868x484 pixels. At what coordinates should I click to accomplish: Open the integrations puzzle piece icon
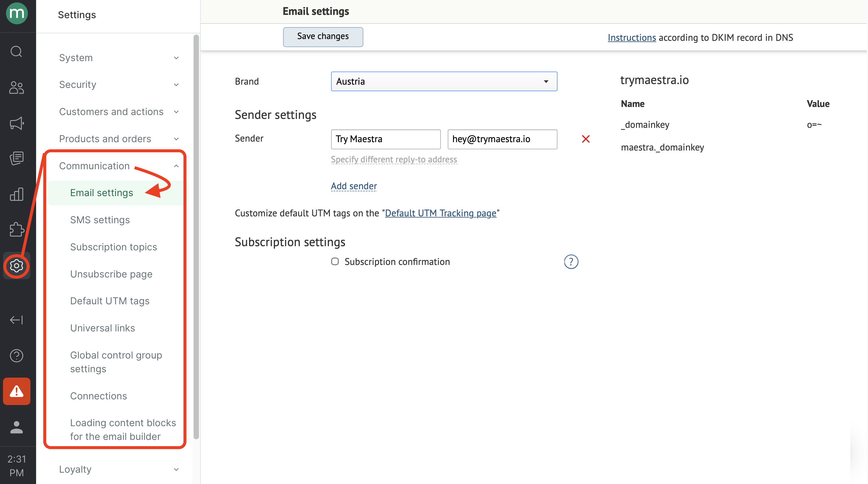click(x=16, y=230)
